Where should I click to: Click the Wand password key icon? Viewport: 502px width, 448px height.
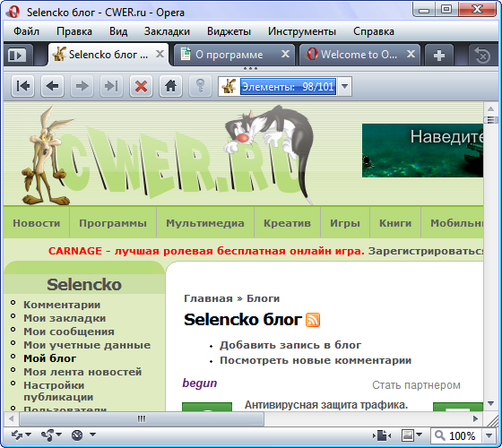[200, 86]
